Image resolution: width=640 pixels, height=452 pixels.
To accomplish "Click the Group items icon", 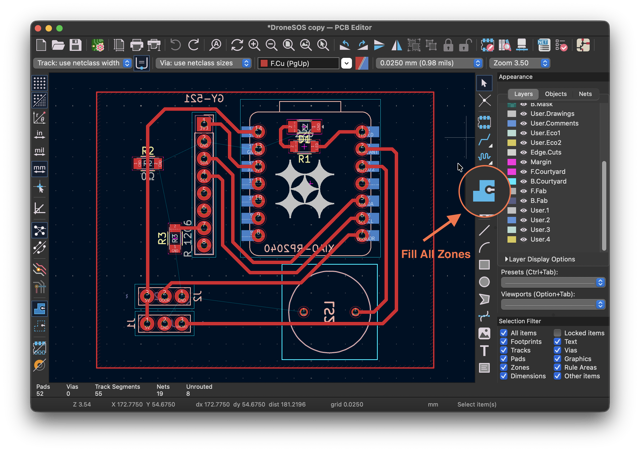I will [x=413, y=45].
